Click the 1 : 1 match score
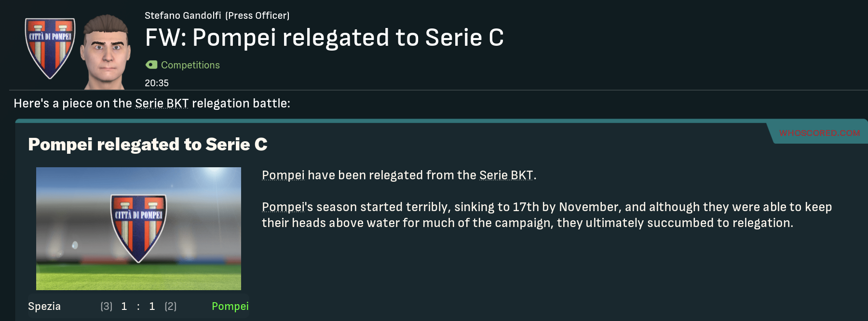The height and width of the screenshot is (321, 868). click(x=138, y=307)
